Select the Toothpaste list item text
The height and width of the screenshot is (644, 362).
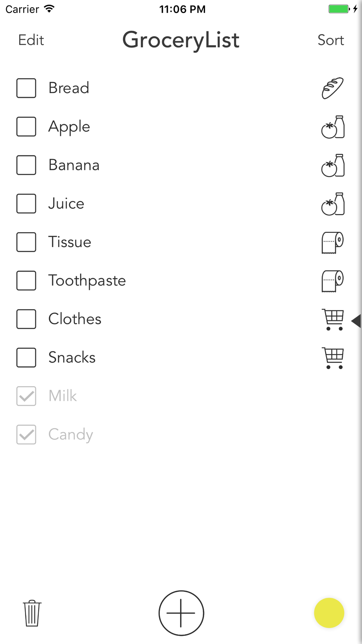pos(87,281)
